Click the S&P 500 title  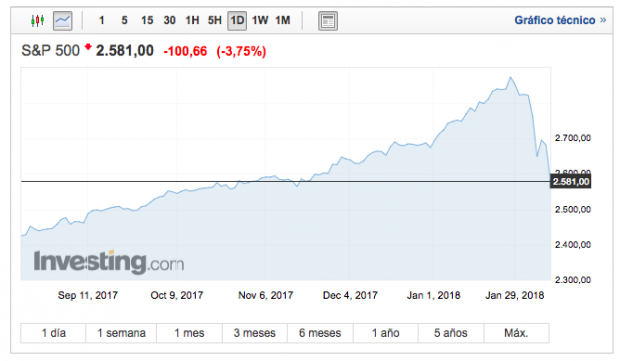pyautogui.click(x=50, y=51)
